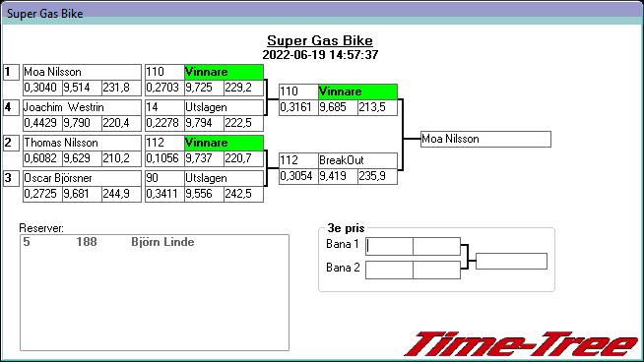This screenshot has width=644, height=362.
Task: Click first-round green Vinnare cell for 110
Action: pyautogui.click(x=224, y=72)
